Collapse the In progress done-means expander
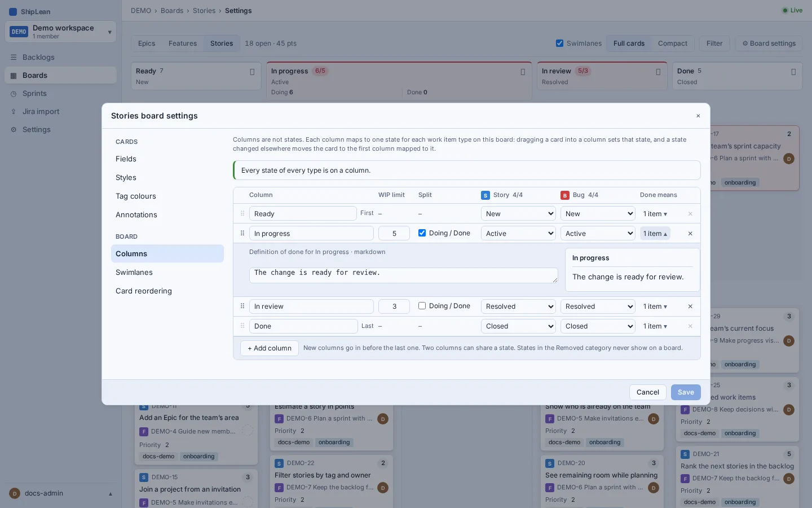The image size is (812, 508). pos(655,234)
